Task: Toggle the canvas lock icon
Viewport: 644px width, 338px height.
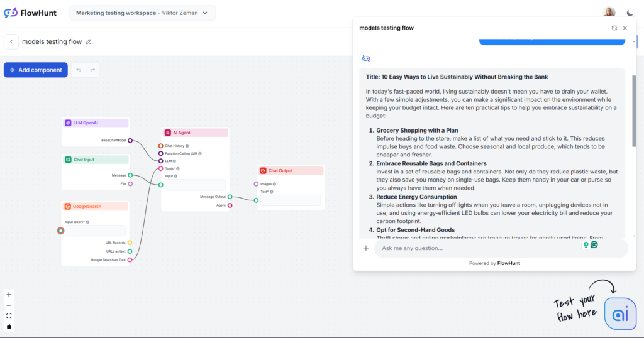Action: tap(9, 327)
